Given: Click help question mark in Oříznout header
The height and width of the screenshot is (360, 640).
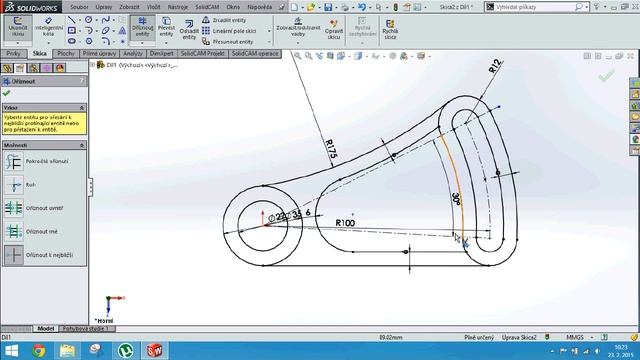Looking at the screenshot, I should tap(82, 81).
